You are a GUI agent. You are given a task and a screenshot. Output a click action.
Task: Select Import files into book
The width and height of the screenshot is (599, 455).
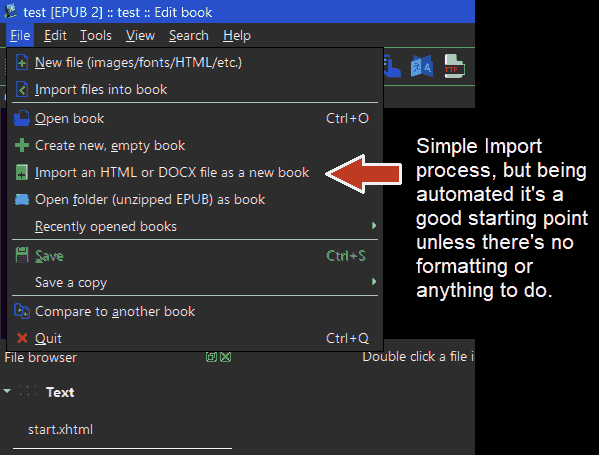coord(195,90)
